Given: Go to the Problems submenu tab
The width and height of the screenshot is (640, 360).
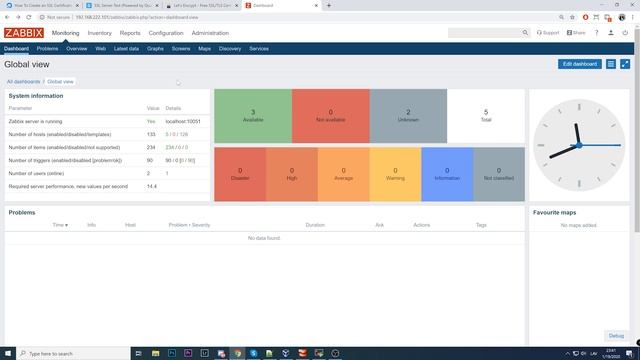Looking at the screenshot, I should [x=47, y=49].
